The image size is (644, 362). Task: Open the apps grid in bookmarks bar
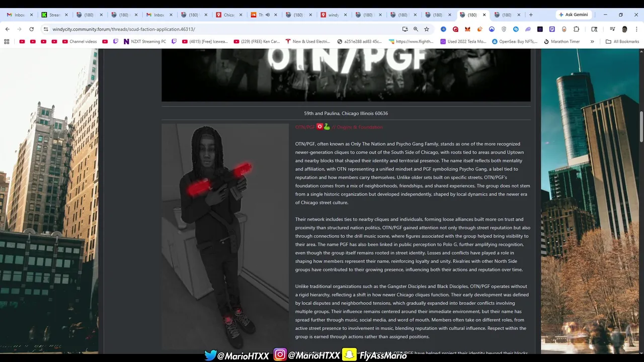click(7, 41)
